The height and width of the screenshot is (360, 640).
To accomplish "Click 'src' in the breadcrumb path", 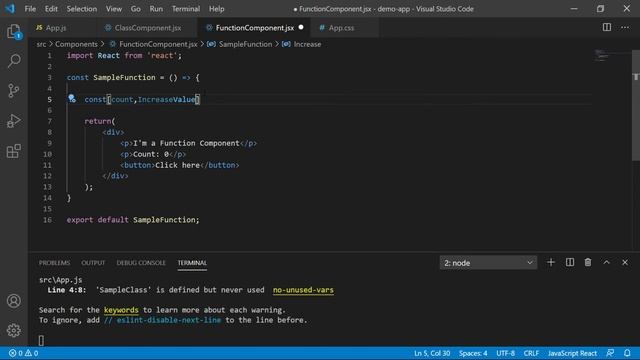I will tap(41, 44).
